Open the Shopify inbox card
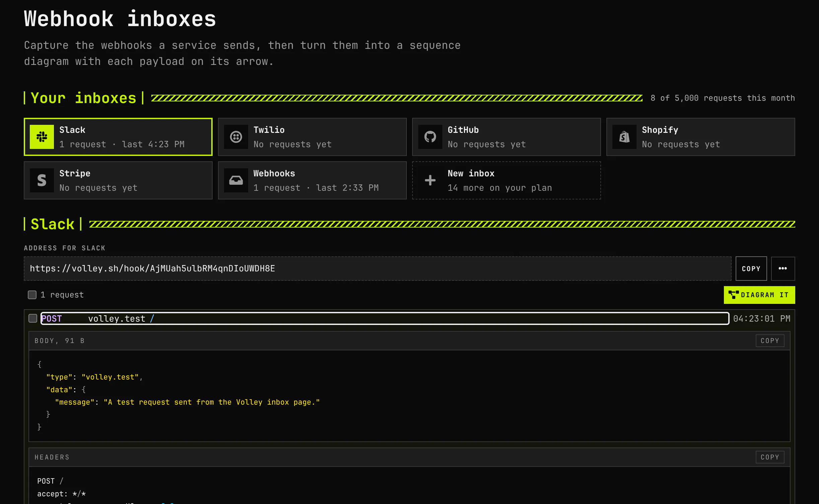This screenshot has height=504, width=819. coord(700,137)
